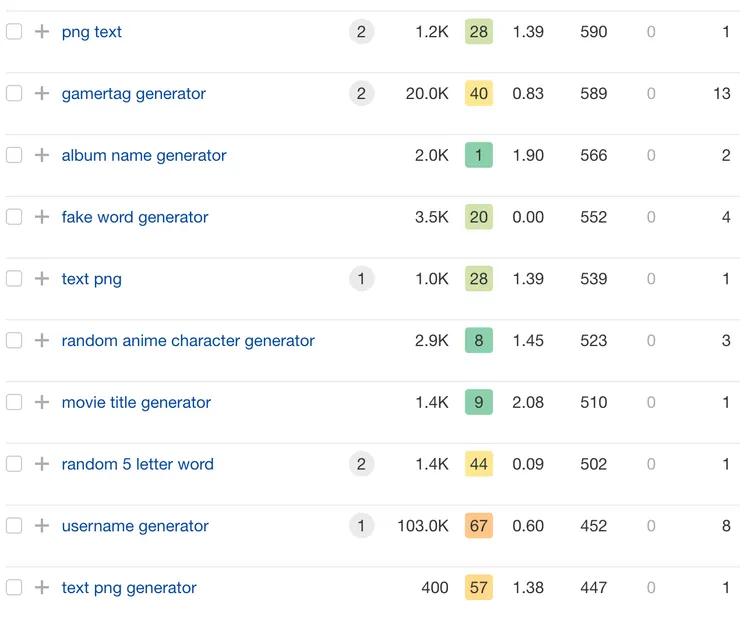Tick the checkbox for 'text png generator'
Screen dimensions: 740x628
coord(14,588)
